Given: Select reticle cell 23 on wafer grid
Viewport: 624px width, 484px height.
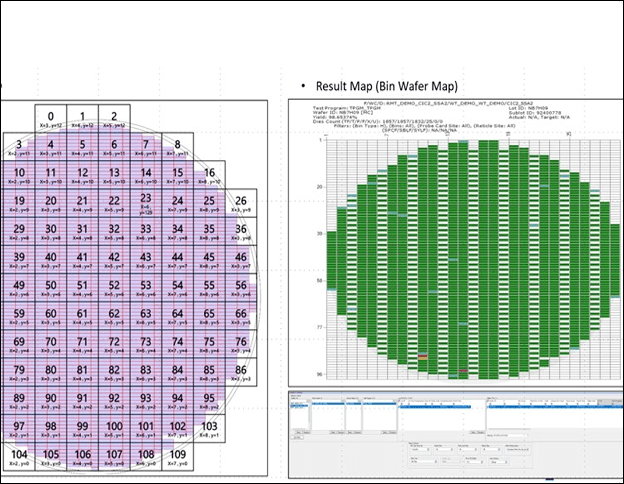Looking at the screenshot, I should pos(146,202).
